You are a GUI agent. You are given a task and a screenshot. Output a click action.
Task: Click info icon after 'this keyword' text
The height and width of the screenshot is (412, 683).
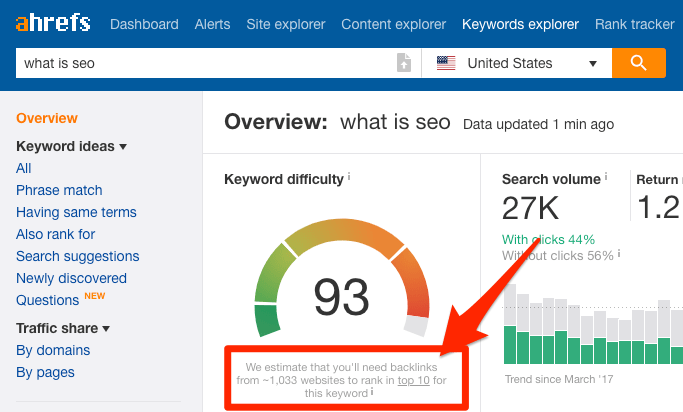click(372, 393)
